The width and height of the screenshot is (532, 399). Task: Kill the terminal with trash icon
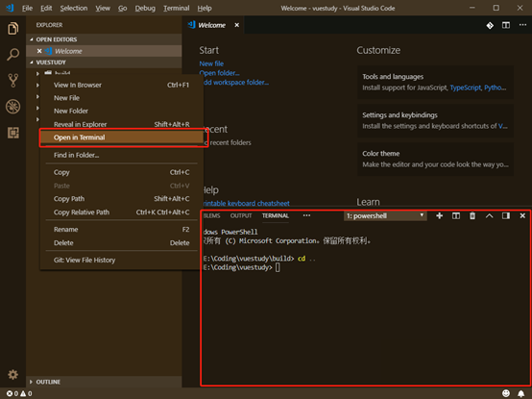tap(472, 215)
